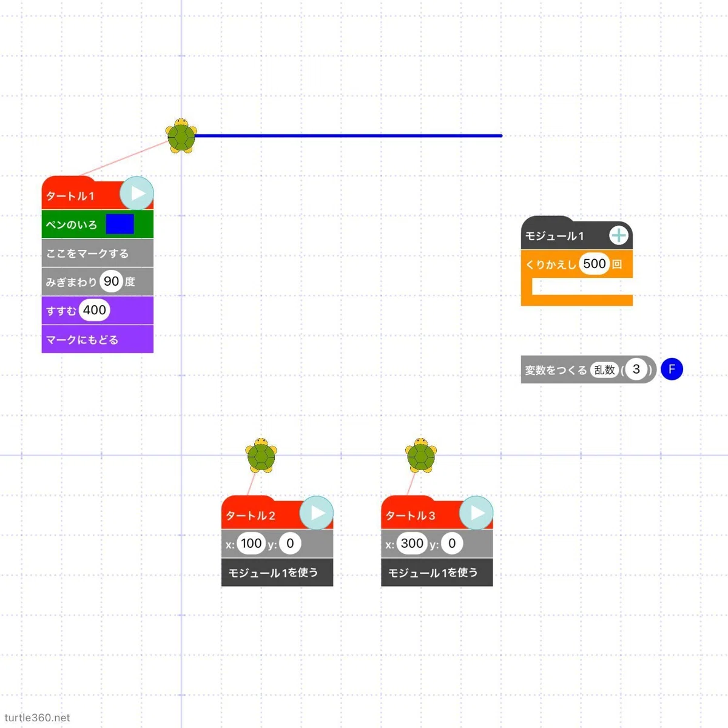The height and width of the screenshot is (728, 728).
Task: Select the turtle at the blue line start
Action: 181,136
